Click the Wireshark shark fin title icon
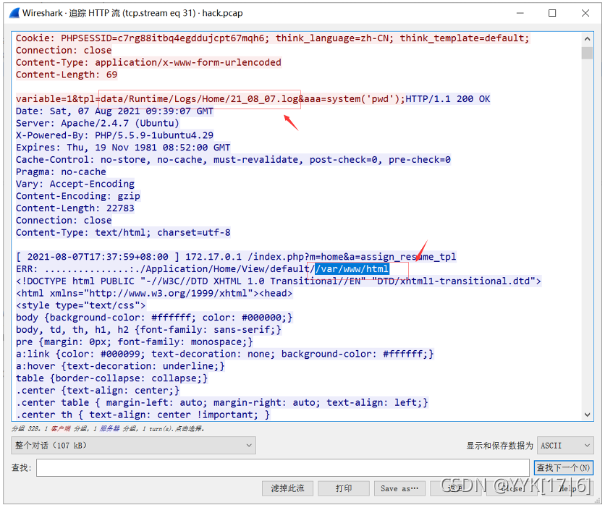 click(x=14, y=13)
